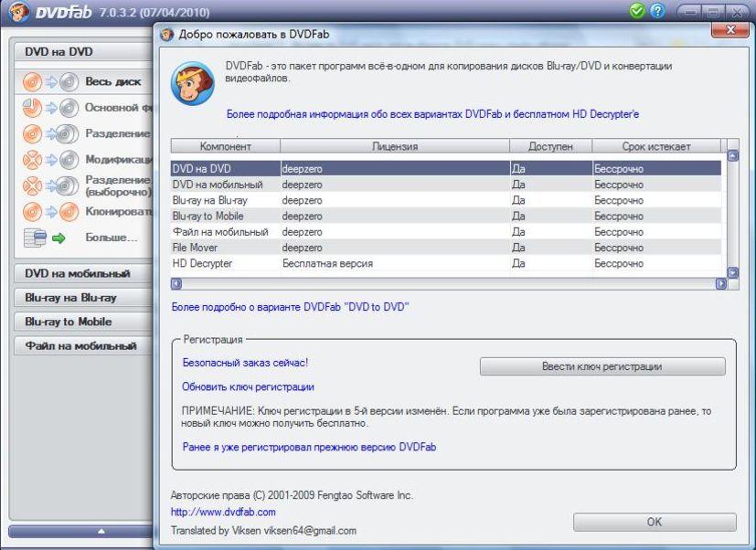Select the File Mover table row
This screenshot has width=756, height=550.
click(446, 248)
